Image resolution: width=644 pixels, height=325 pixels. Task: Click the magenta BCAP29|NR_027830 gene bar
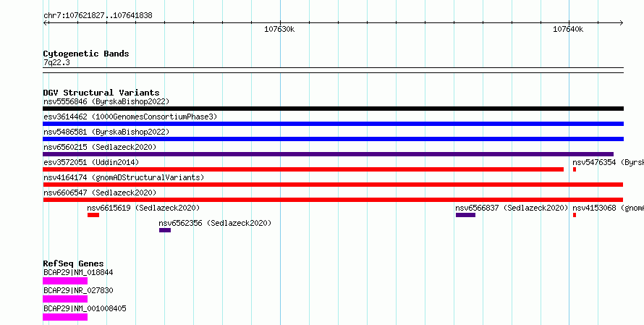pos(65,299)
